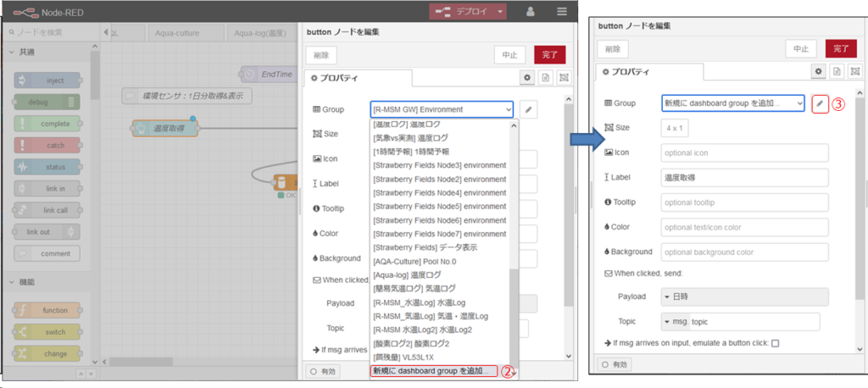Open the デプロイ dropdown arrow
The height and width of the screenshot is (388, 868).
click(x=501, y=12)
